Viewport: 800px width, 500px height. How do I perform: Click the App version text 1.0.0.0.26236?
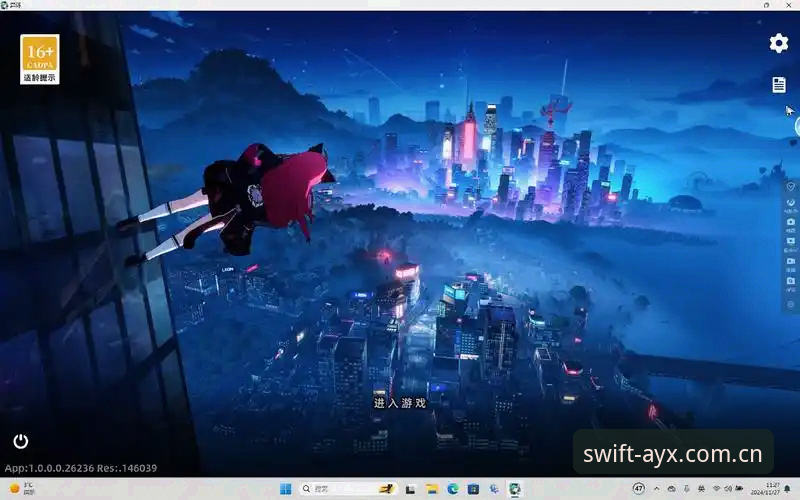[x=49, y=468]
